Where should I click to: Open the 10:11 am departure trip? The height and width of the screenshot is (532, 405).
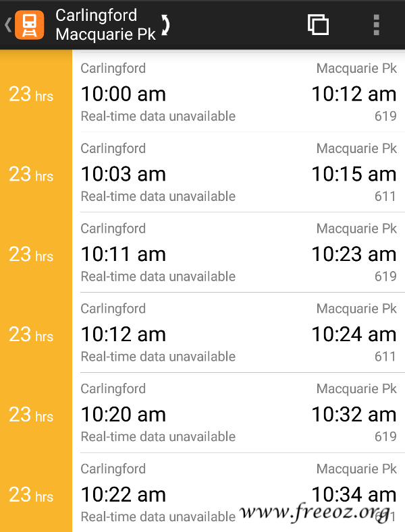[x=238, y=252]
